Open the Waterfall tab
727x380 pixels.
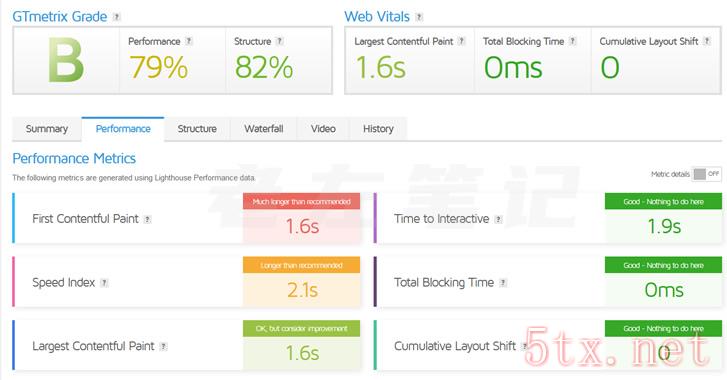[x=264, y=129]
